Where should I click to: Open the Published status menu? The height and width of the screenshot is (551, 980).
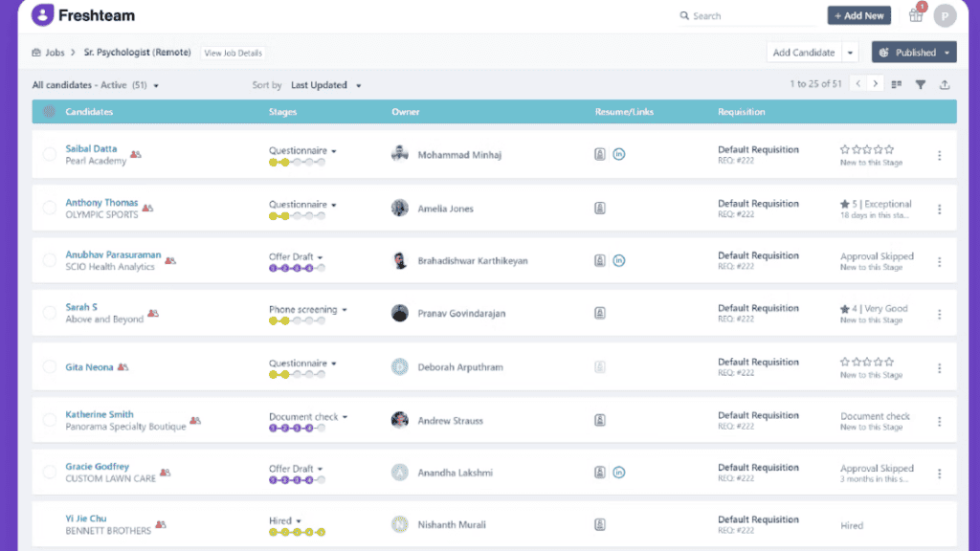[x=912, y=52]
